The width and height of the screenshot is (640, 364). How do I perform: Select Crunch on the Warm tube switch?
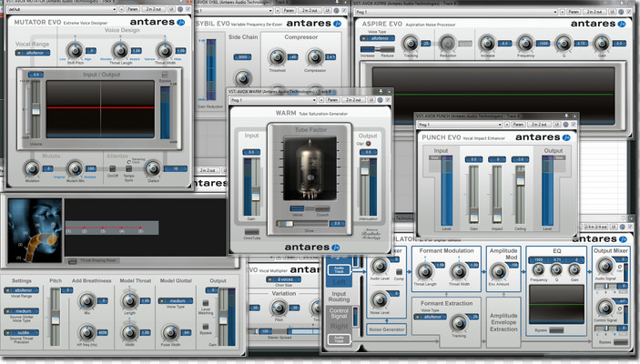pyautogui.click(x=322, y=209)
